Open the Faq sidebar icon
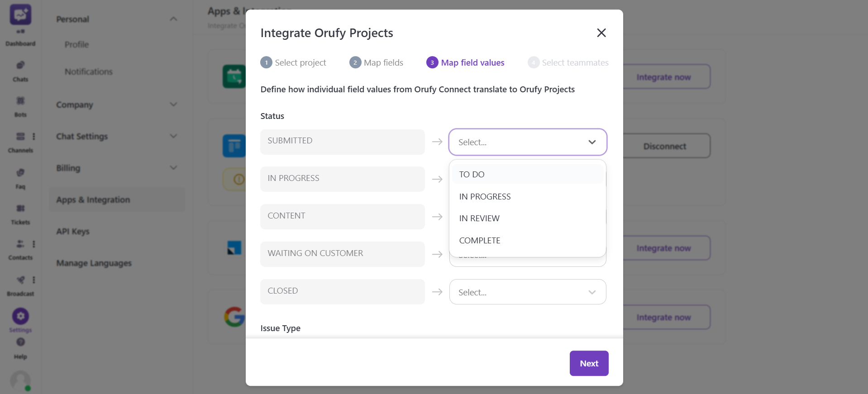 coord(20,178)
